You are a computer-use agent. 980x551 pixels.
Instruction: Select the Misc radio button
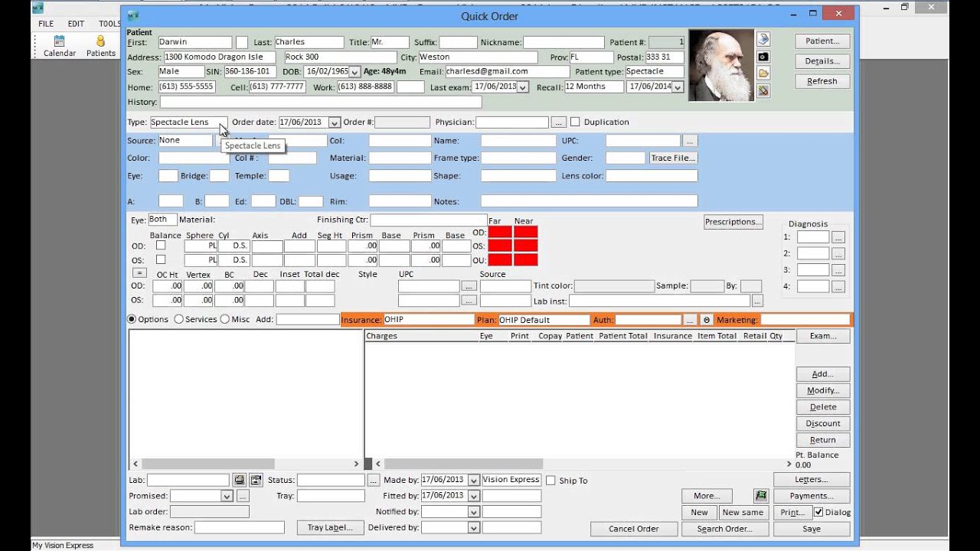pos(224,319)
